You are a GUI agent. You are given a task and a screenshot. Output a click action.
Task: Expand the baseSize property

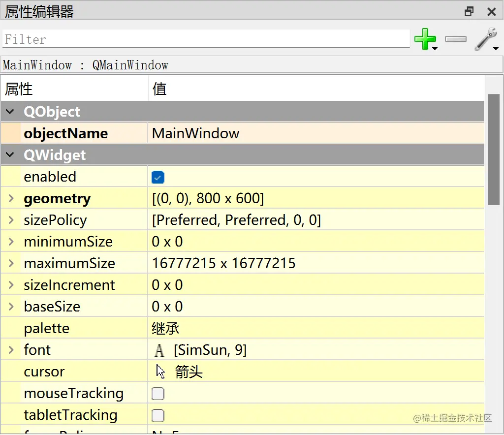11,307
